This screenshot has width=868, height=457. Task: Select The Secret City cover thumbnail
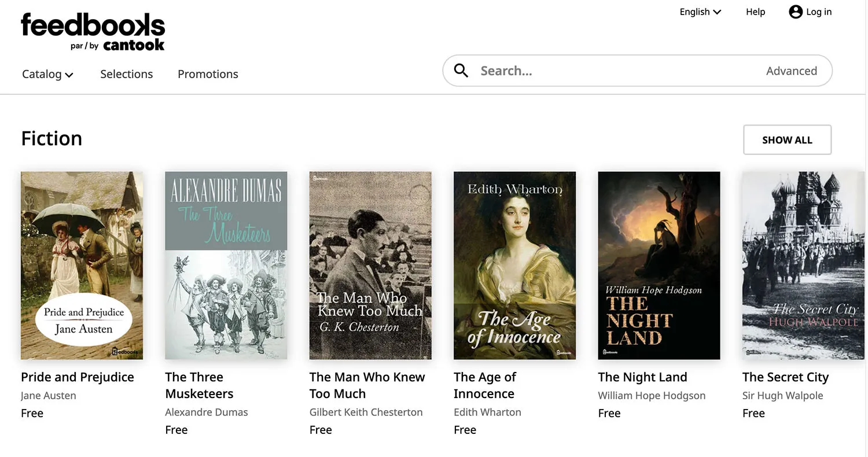803,265
